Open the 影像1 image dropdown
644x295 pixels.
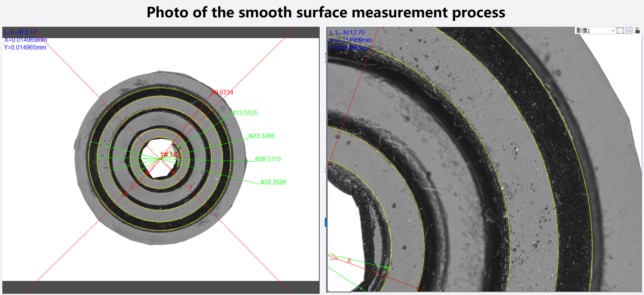pyautogui.click(x=595, y=31)
